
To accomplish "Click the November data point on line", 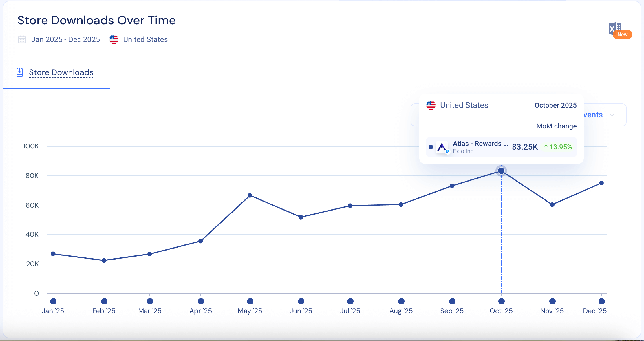I will point(552,205).
